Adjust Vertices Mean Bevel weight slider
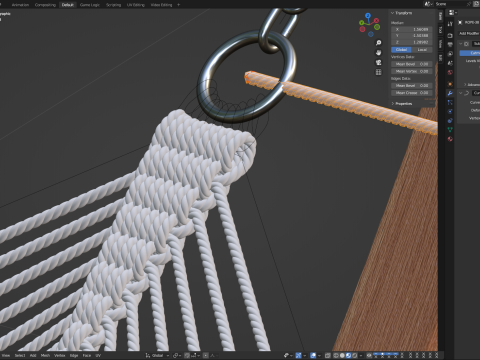480x360 pixels. pos(412,64)
